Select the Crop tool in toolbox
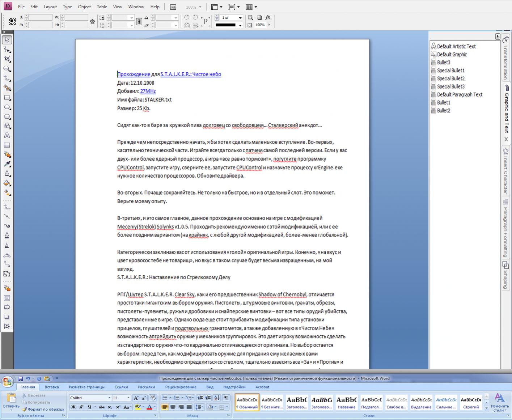Viewport: 512px width, 420px height. (x=7, y=59)
